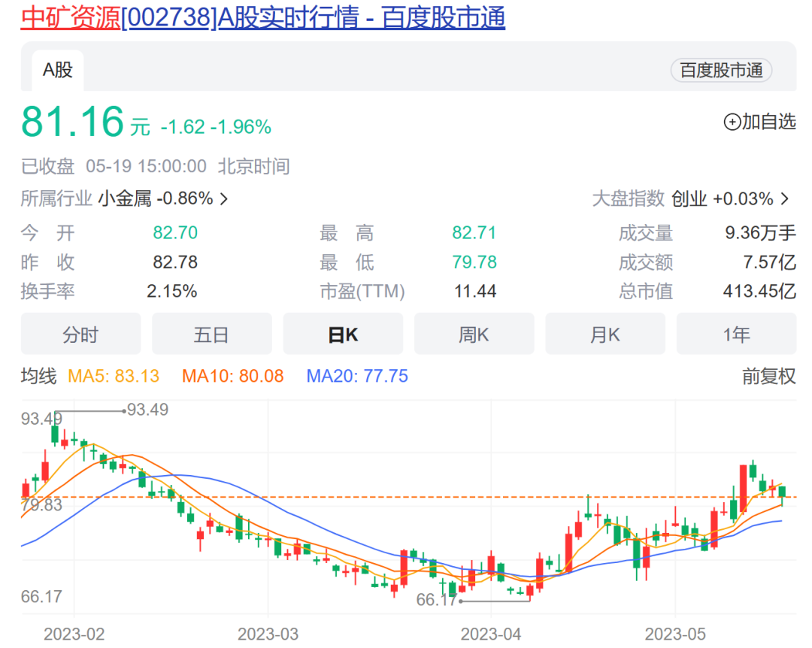Click the MA5: 83.13 indicator
The image size is (812, 648).
coord(114,376)
